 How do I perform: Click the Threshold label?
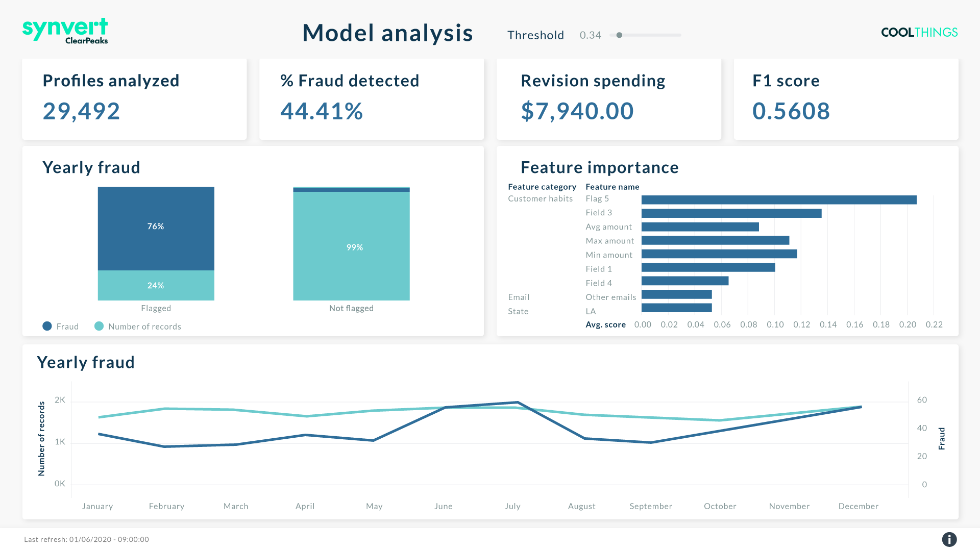535,35
